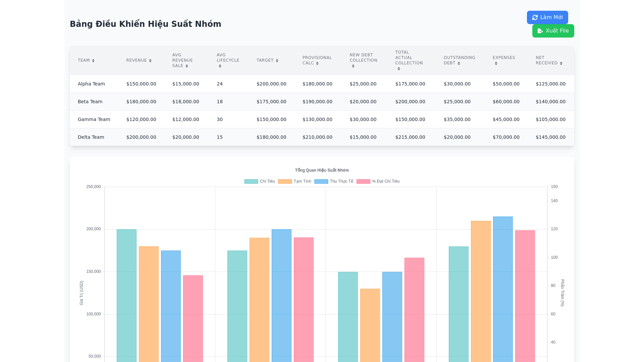Toggle Chỉ Tiêu dataset in chart legend
The image size is (644, 362).
[251, 181]
